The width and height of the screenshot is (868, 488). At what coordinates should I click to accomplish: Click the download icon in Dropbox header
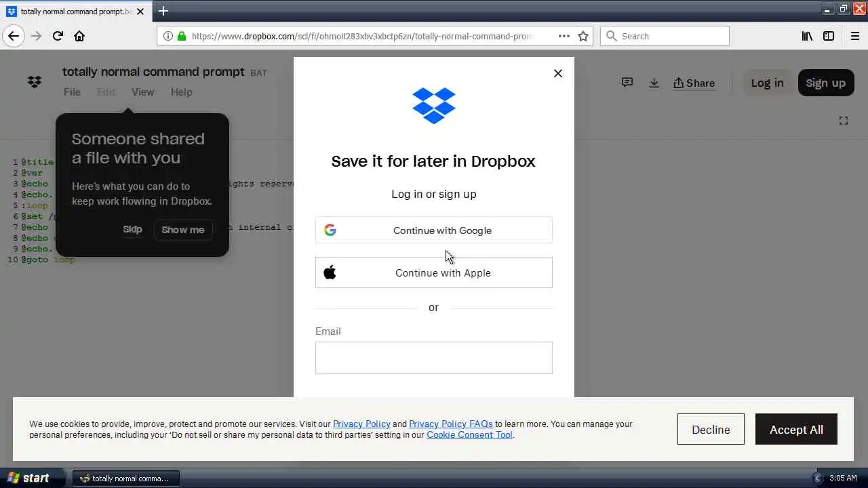[654, 83]
